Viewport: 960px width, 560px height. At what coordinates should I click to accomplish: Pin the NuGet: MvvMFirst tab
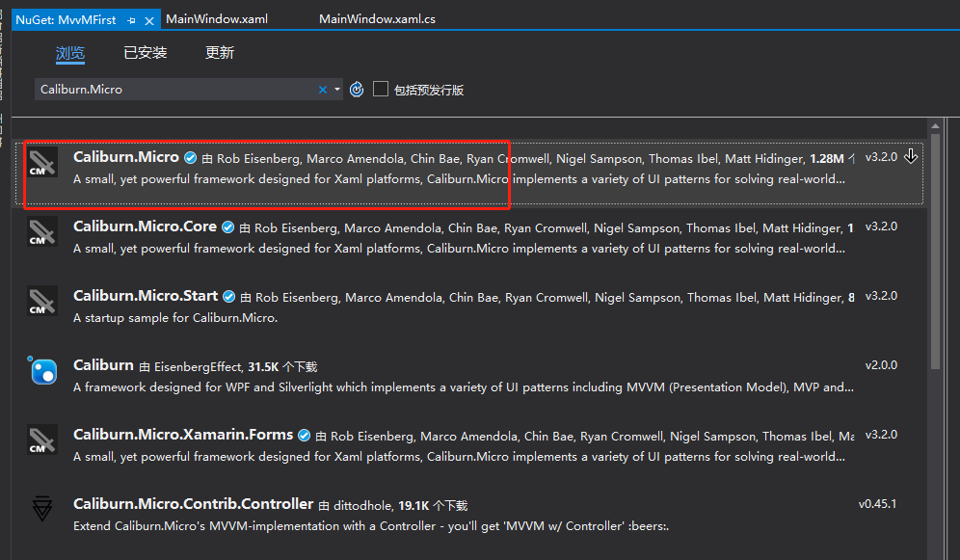tap(131, 20)
